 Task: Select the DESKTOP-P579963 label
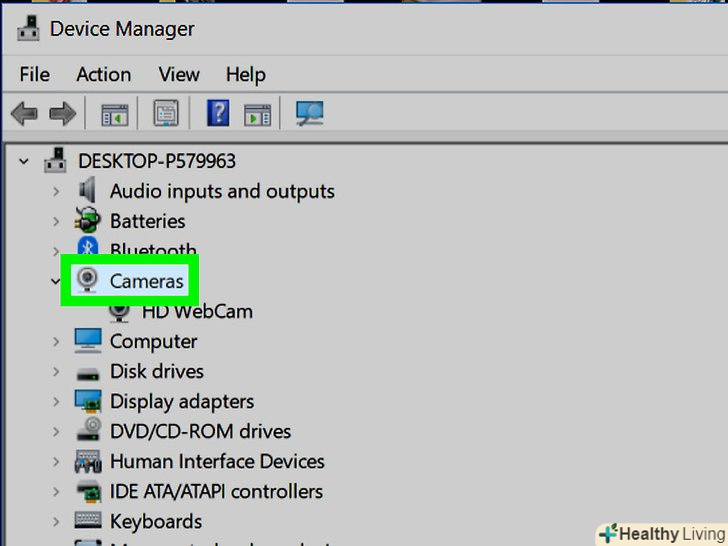tap(157, 161)
